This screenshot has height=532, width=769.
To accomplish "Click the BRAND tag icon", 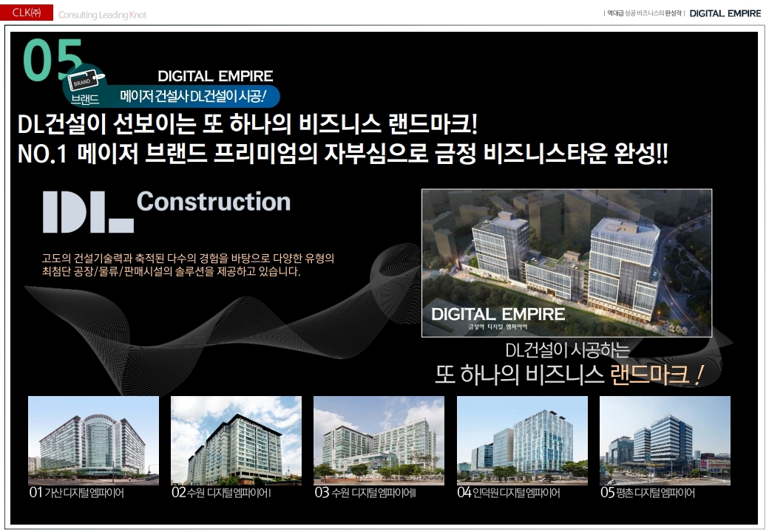I will click(x=87, y=81).
